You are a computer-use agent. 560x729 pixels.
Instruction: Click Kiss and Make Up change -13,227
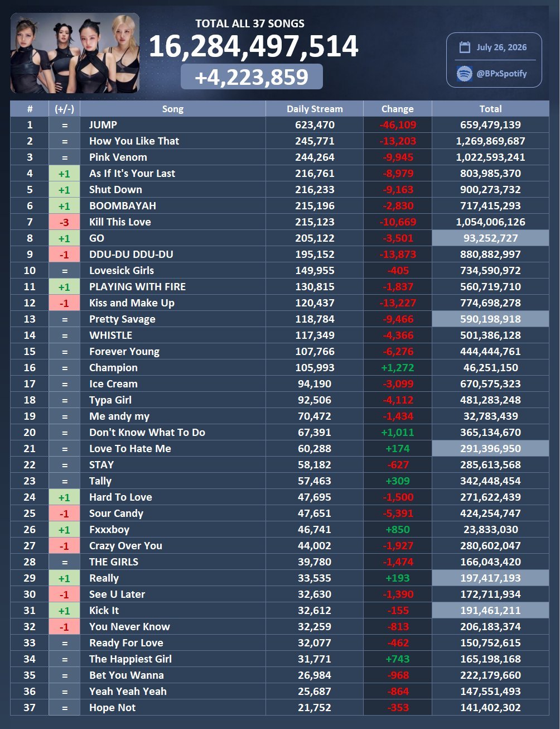tap(398, 303)
